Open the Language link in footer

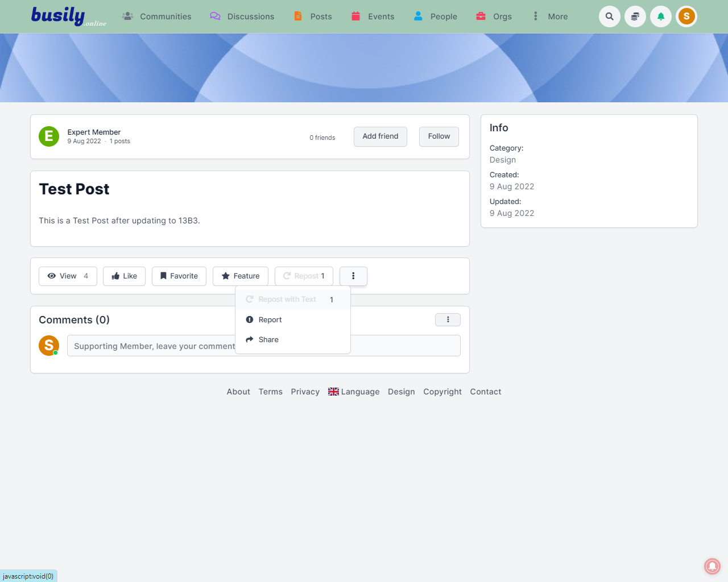coord(354,392)
